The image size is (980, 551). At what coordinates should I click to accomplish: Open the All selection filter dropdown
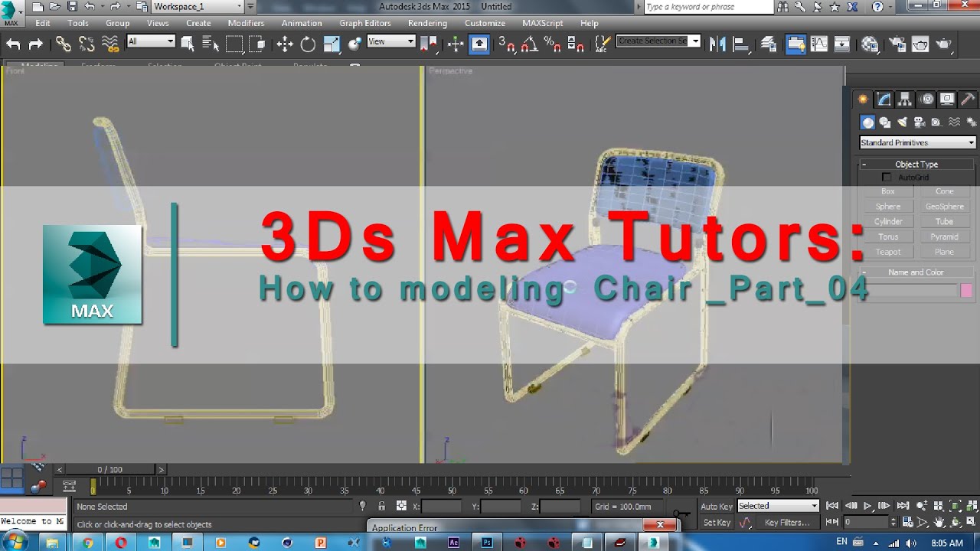point(151,41)
